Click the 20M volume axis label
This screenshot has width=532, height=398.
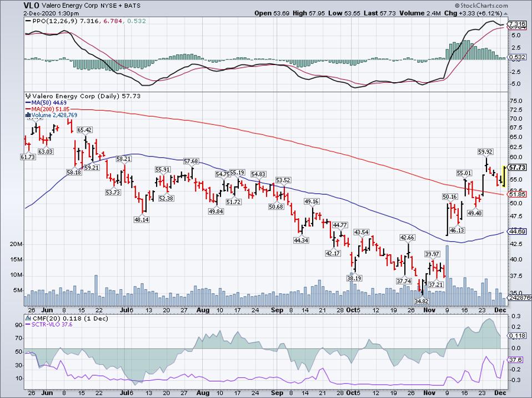(x=16, y=244)
